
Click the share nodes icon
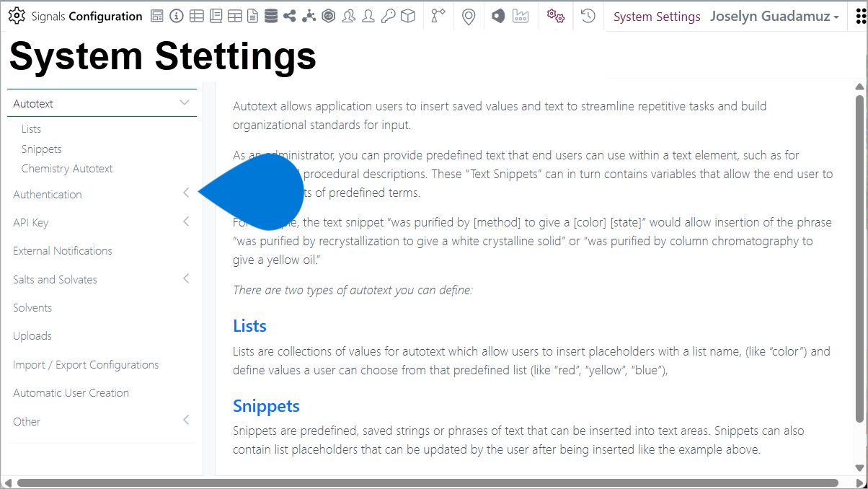click(290, 17)
